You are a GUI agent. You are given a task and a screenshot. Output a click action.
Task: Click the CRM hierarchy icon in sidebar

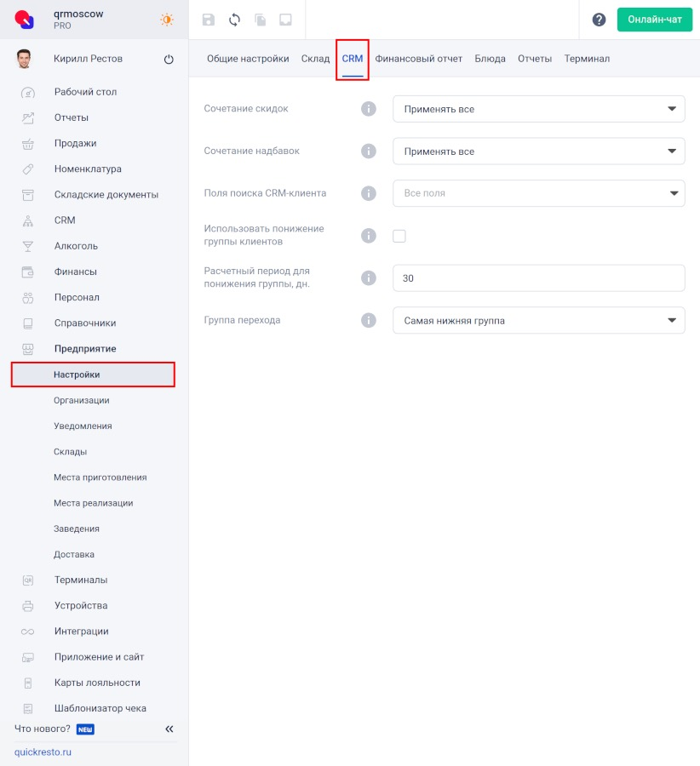(x=28, y=220)
